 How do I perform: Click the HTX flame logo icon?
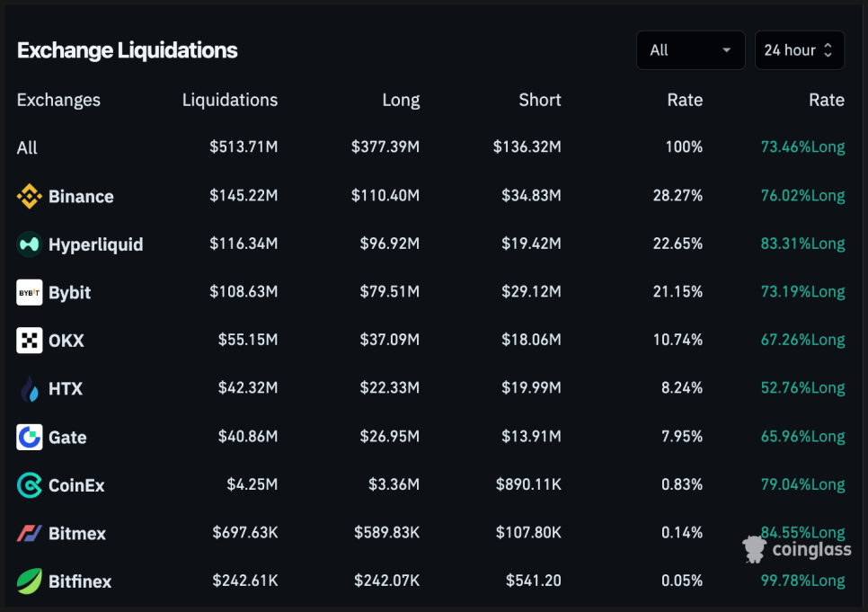pyautogui.click(x=30, y=389)
